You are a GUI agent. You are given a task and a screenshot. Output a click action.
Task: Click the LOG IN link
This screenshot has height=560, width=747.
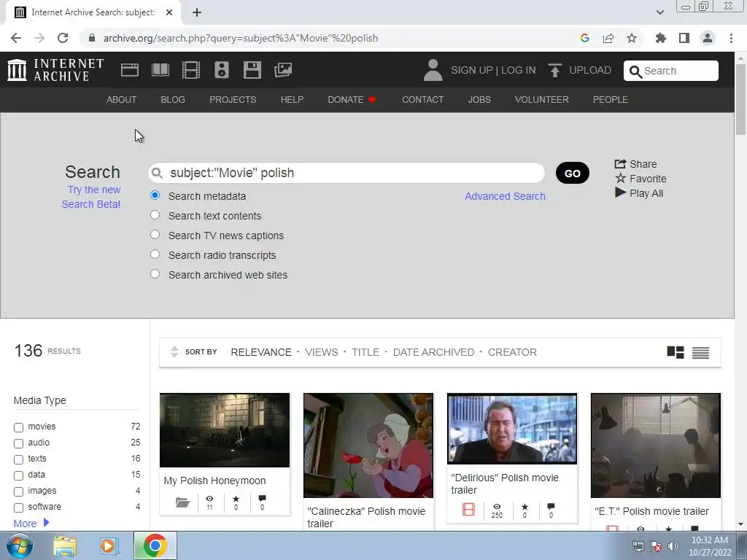coord(519,70)
